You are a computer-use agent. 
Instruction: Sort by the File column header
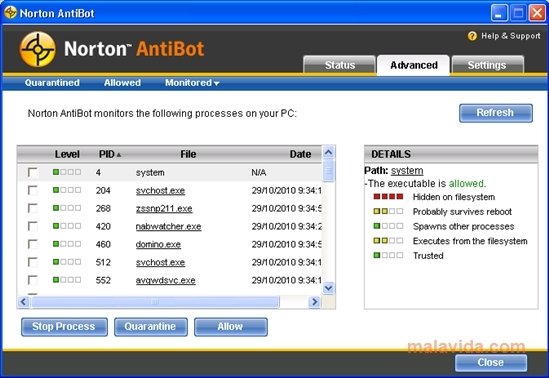coord(188,154)
